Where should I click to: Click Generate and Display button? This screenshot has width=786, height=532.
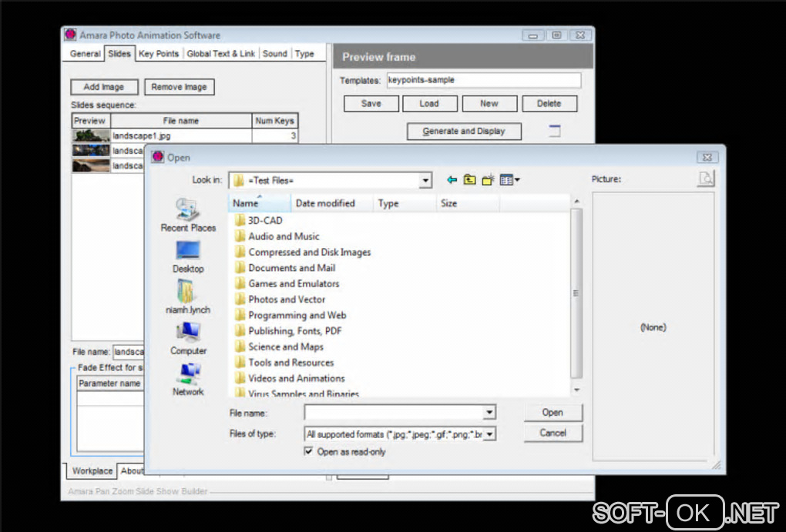464,131
